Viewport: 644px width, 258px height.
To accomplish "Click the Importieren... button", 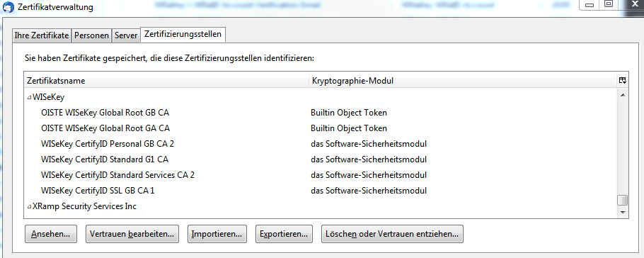I will [217, 234].
